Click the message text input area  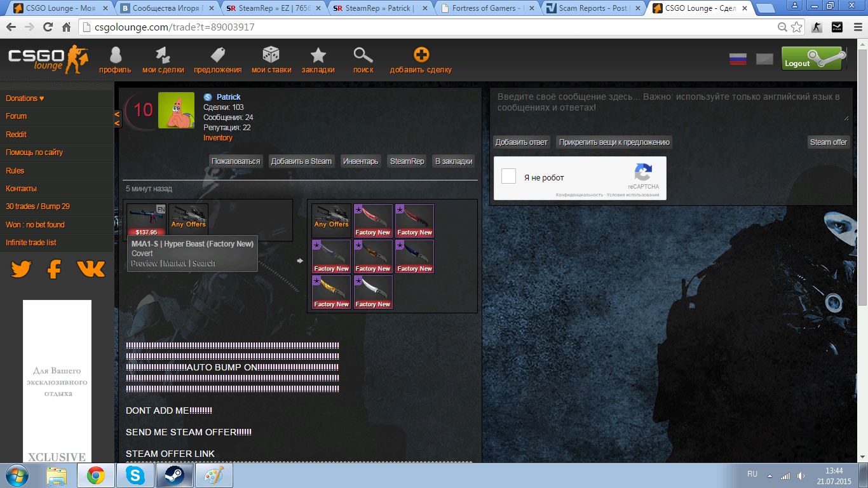click(x=670, y=105)
